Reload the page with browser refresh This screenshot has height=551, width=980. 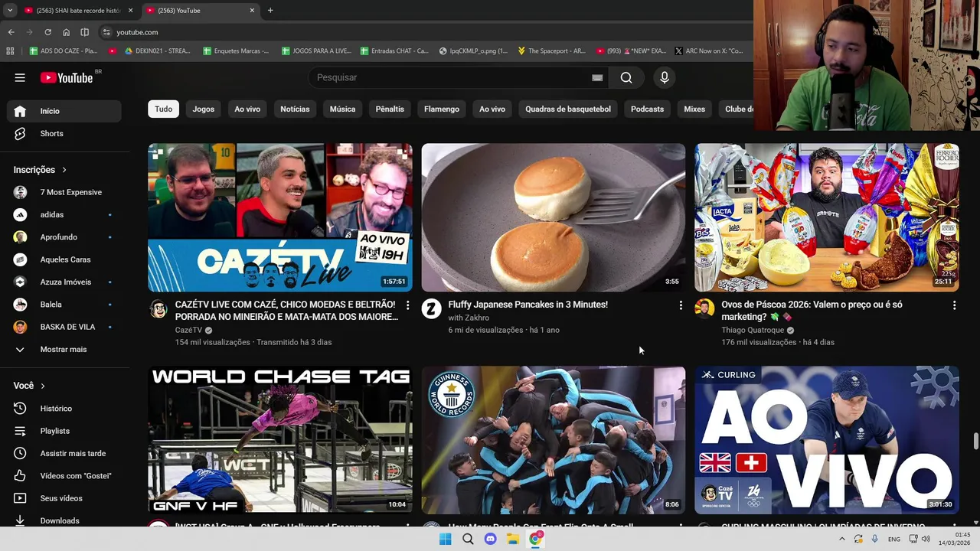point(47,32)
